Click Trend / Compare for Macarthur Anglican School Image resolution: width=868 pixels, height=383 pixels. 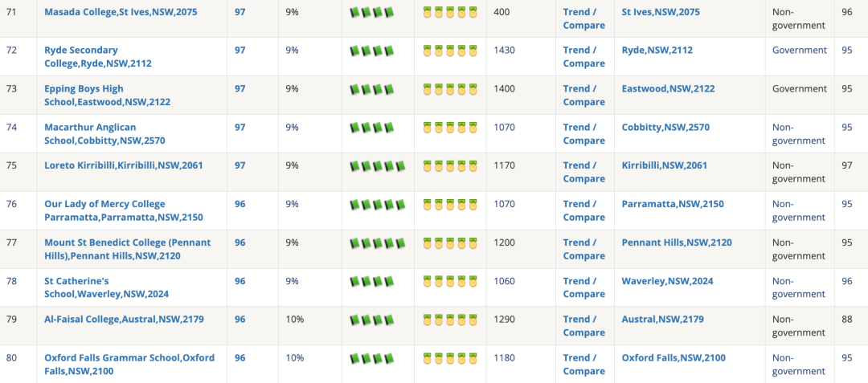(x=584, y=134)
